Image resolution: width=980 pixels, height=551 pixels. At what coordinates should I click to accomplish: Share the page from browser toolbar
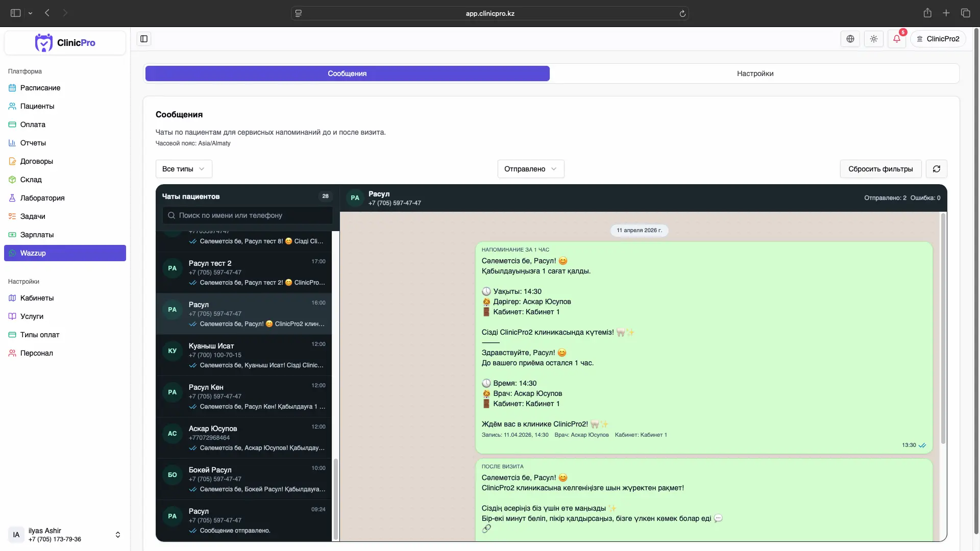(x=927, y=13)
